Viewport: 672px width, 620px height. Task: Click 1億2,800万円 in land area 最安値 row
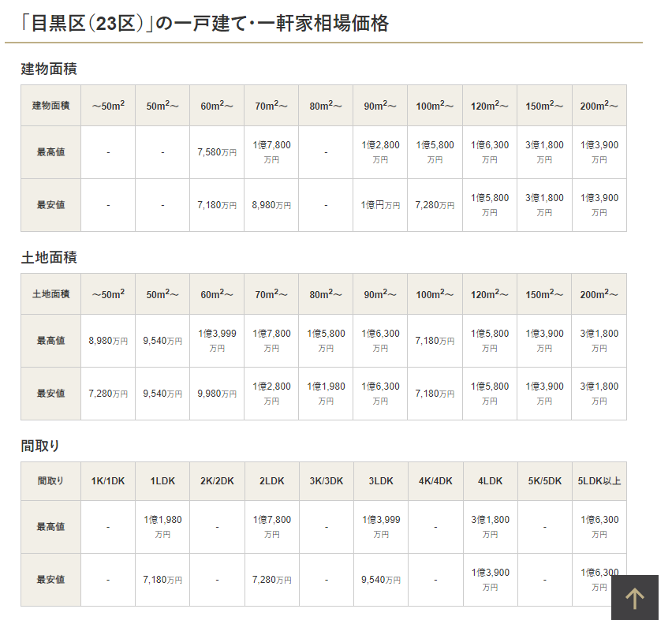(x=271, y=394)
